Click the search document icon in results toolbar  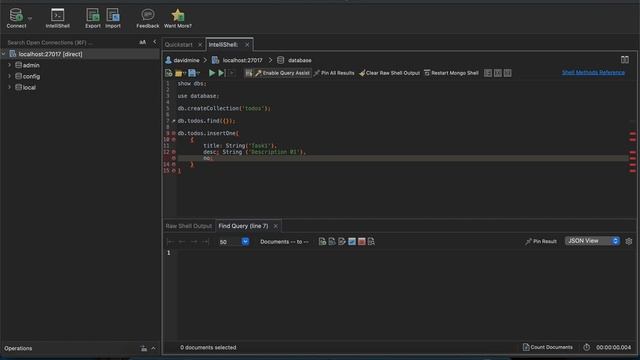[371, 242]
